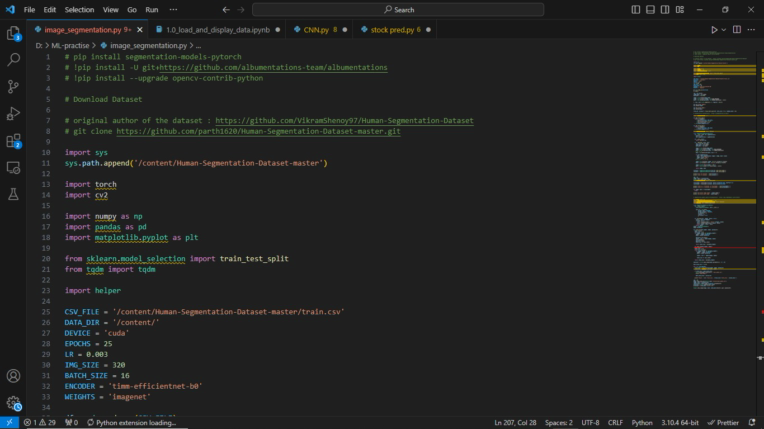Go to line via Ln 207, Col 28
Viewport: 764px width, 429px height.
(515, 423)
